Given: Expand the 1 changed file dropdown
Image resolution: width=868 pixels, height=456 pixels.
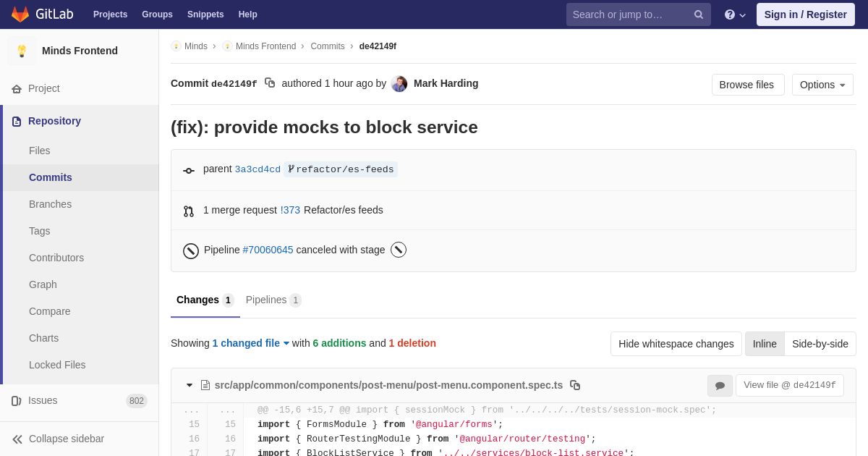Looking at the screenshot, I should [251, 343].
